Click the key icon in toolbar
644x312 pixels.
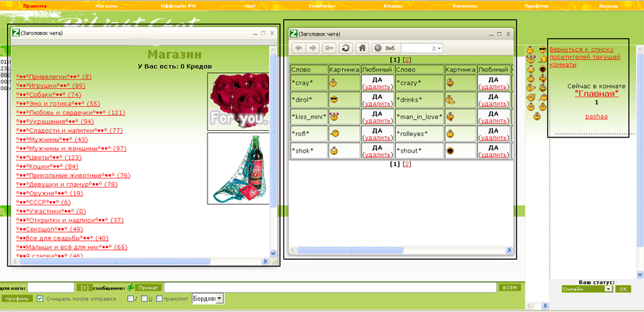tap(329, 48)
